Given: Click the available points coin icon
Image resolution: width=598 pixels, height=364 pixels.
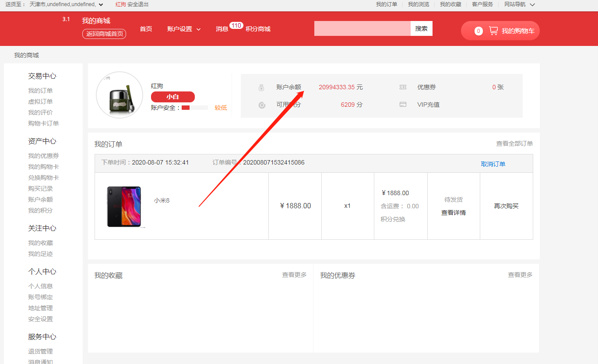Looking at the screenshot, I should coord(262,105).
